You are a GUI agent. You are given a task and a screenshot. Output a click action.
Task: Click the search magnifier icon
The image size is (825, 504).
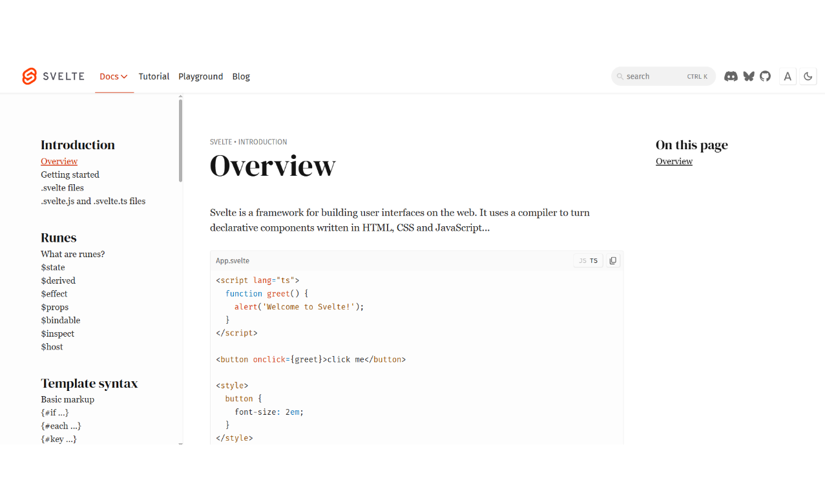point(621,76)
